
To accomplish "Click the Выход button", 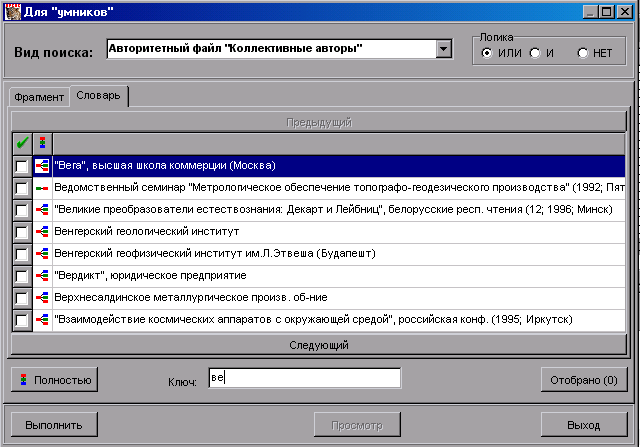I will (x=584, y=425).
